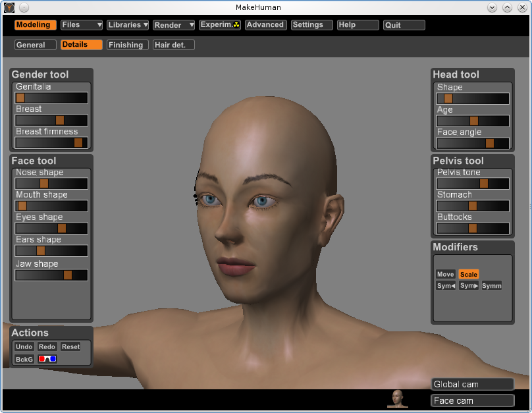Select the Move modifier mode
The width and height of the screenshot is (532, 413).
446,275
